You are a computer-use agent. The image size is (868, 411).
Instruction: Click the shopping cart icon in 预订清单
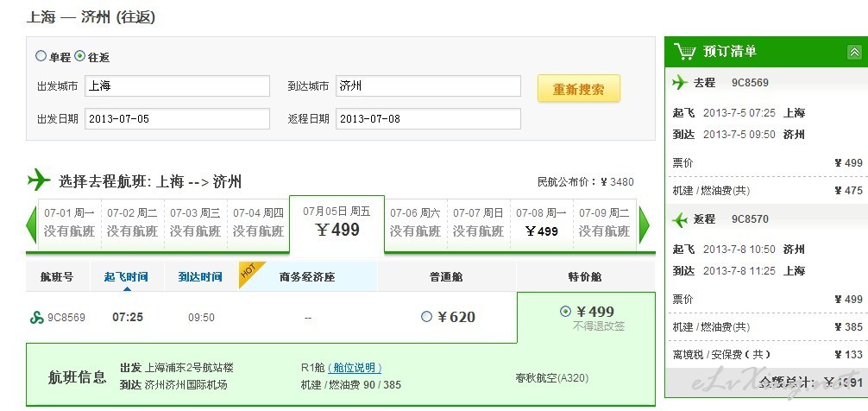[x=686, y=51]
